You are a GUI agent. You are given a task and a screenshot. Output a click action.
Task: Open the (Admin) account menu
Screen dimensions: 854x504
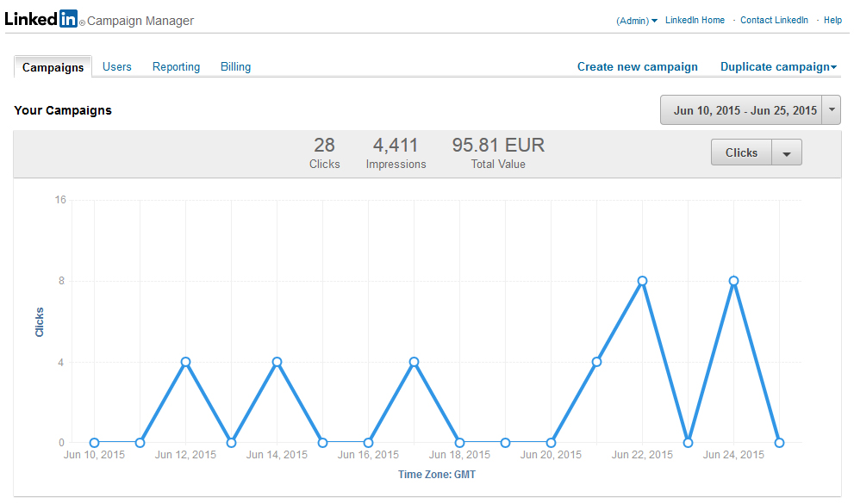pyautogui.click(x=637, y=21)
